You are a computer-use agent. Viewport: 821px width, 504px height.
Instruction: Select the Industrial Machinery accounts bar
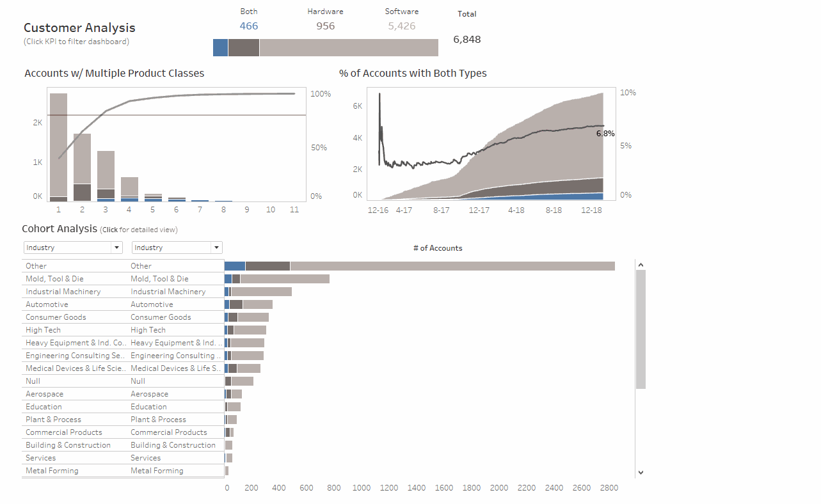256,291
